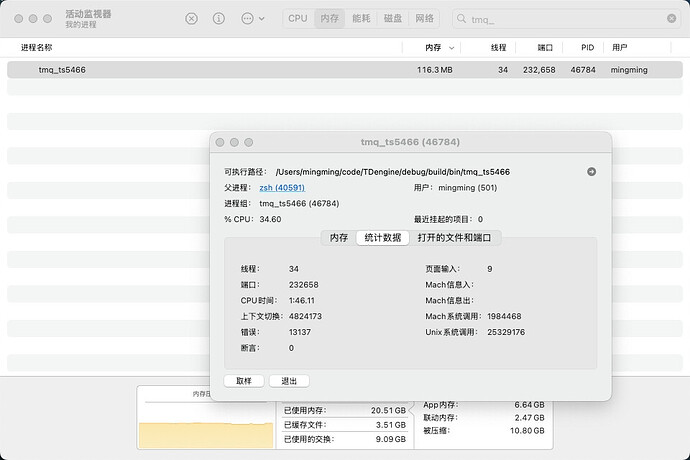Screen dimensions: 690x460
Task: Switch to the 网络 tab
Action: click(x=425, y=18)
